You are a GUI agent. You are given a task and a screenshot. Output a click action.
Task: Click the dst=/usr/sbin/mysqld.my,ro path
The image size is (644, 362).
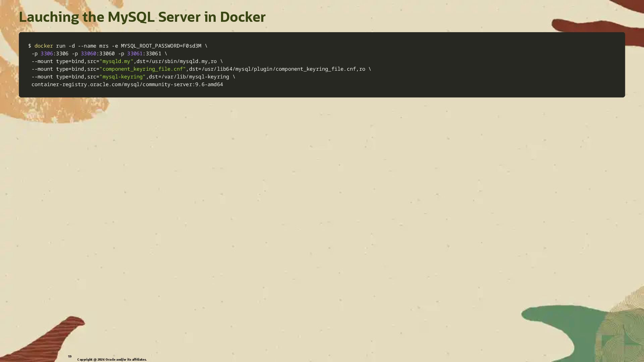click(176, 61)
